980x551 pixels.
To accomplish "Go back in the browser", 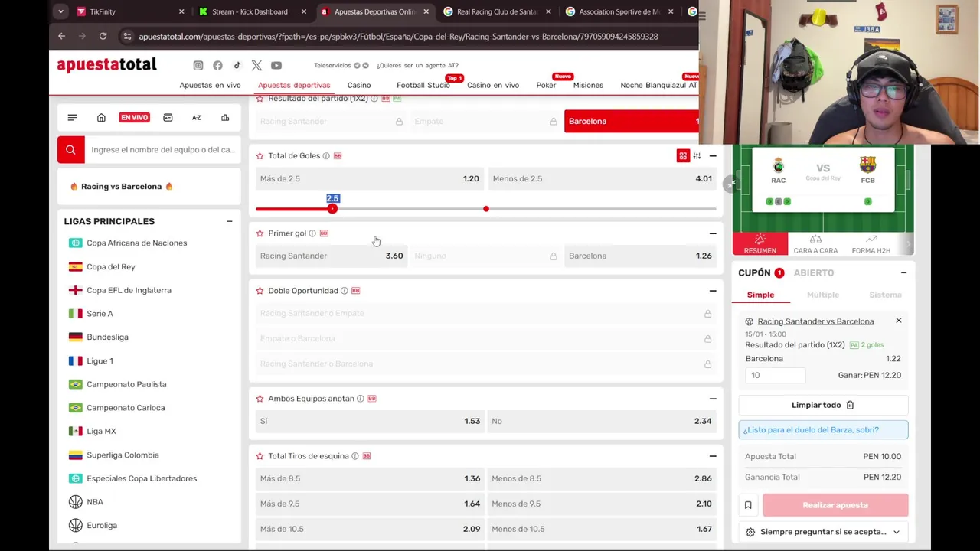I will pyautogui.click(x=62, y=36).
